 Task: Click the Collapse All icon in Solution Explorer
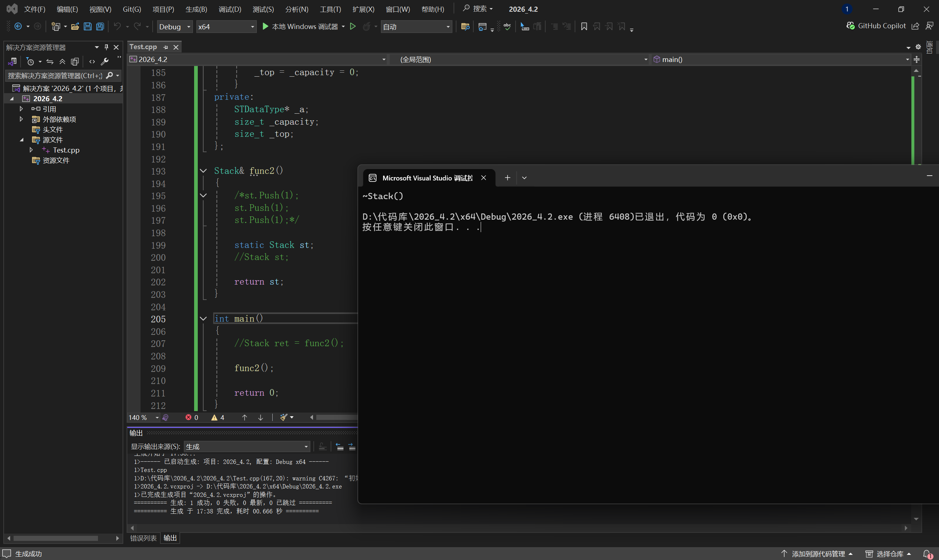[62, 62]
